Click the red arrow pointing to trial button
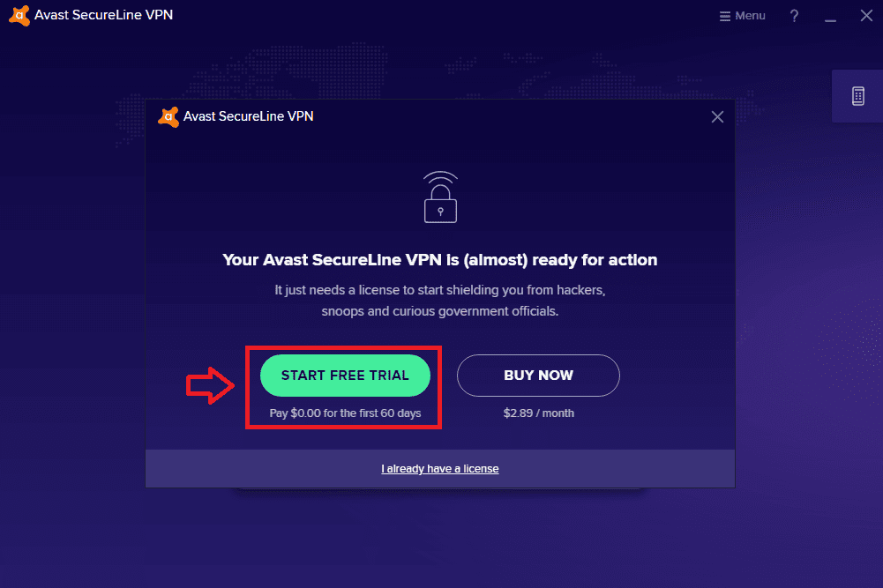Image resolution: width=883 pixels, height=588 pixels. coord(210,385)
